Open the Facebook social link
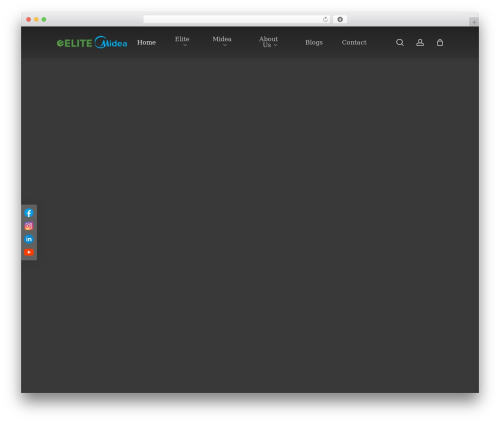This screenshot has height=423, width=500. point(29,213)
